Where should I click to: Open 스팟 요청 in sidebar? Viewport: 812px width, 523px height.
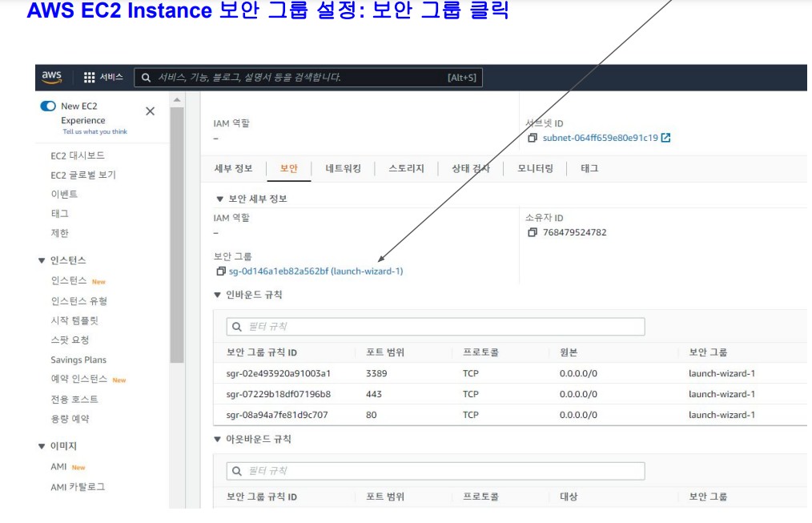coord(70,340)
